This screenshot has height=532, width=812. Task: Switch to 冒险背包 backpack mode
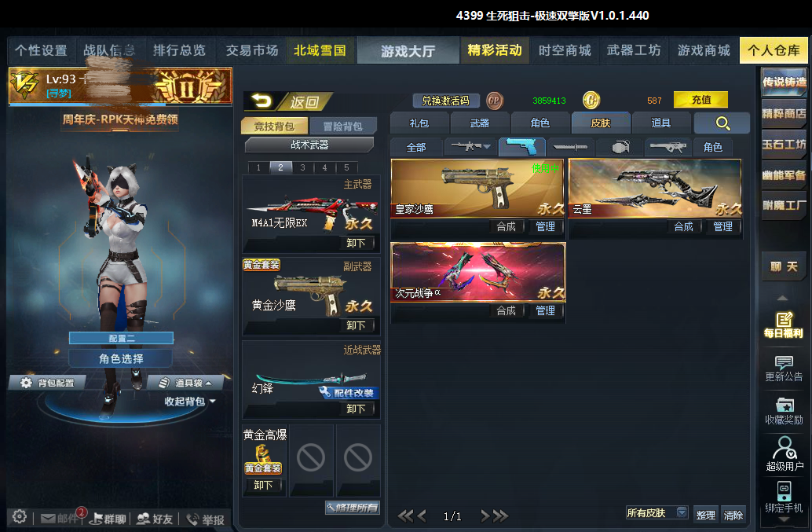(343, 126)
